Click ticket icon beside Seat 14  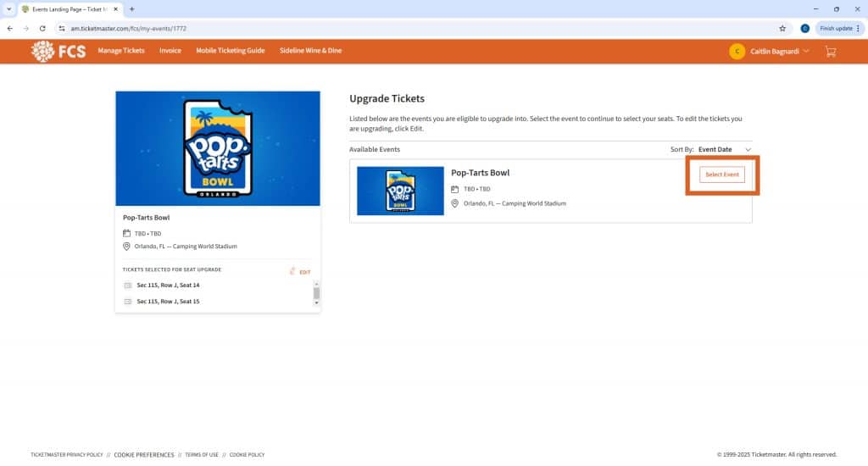point(128,285)
